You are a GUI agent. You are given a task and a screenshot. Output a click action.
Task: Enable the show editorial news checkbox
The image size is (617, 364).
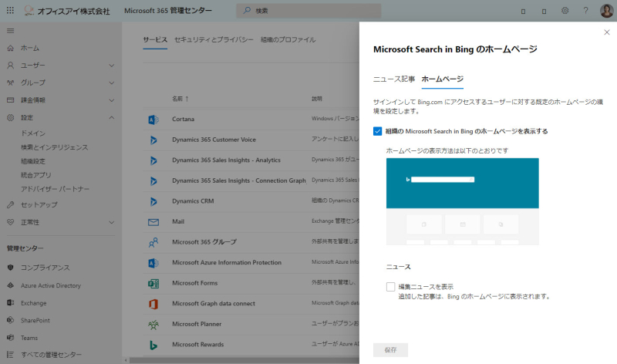(x=390, y=286)
